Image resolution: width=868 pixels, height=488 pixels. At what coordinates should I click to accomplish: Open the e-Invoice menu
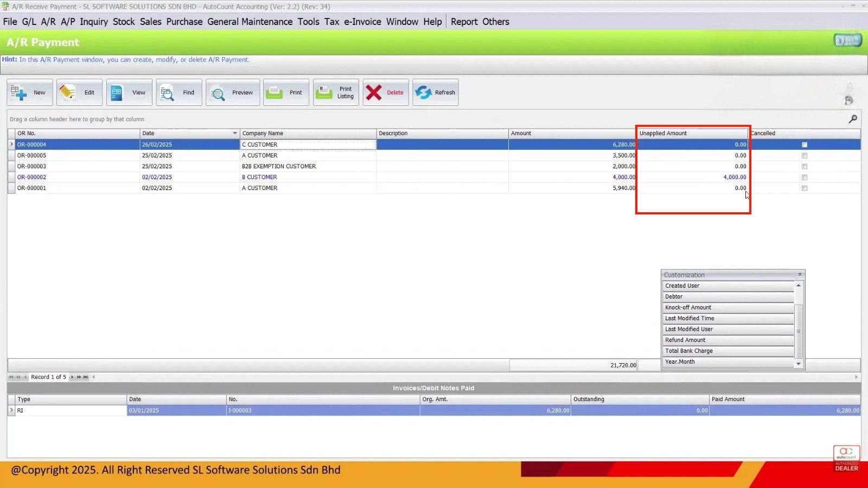362,22
